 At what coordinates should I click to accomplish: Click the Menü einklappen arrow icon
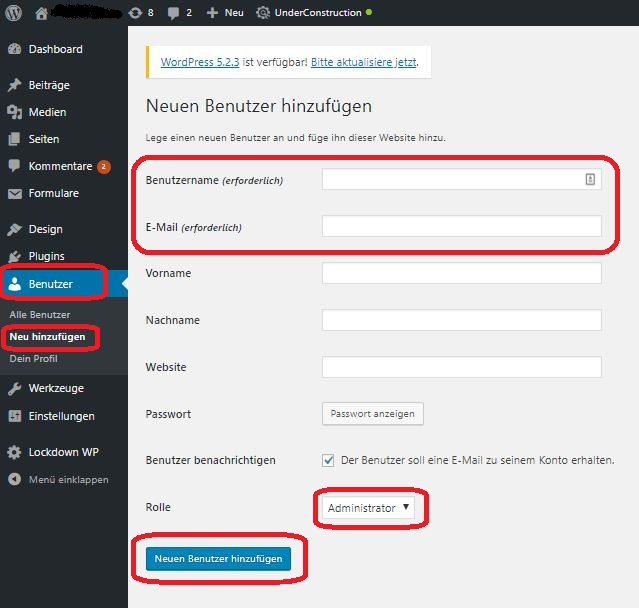click(x=15, y=479)
